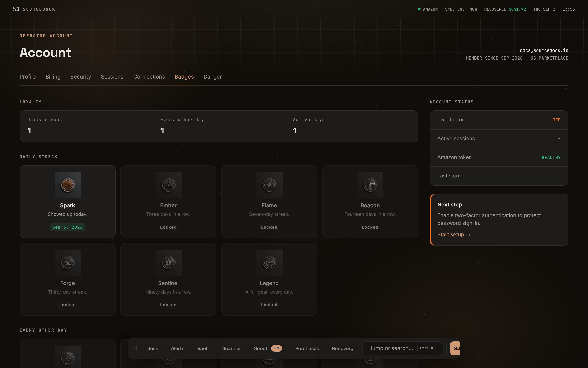
Task: Grab the dock drag handle dots
Action: [x=136, y=348]
